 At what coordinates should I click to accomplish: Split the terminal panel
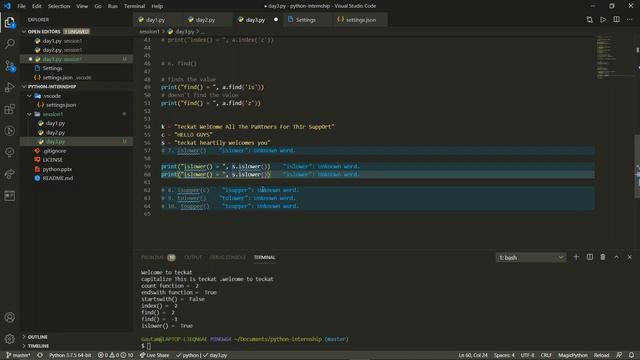pos(590,257)
